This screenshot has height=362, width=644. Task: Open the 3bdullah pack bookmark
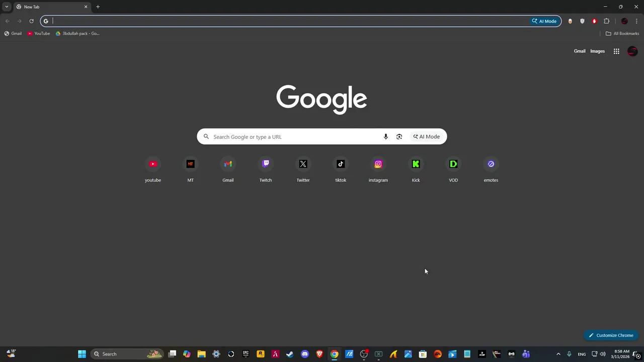[x=77, y=34]
